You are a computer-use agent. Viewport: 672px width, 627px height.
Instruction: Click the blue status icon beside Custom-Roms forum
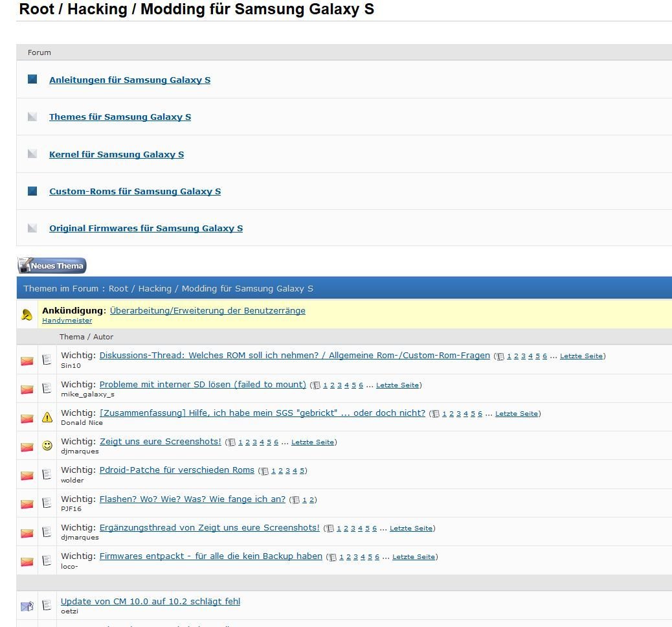(x=32, y=191)
